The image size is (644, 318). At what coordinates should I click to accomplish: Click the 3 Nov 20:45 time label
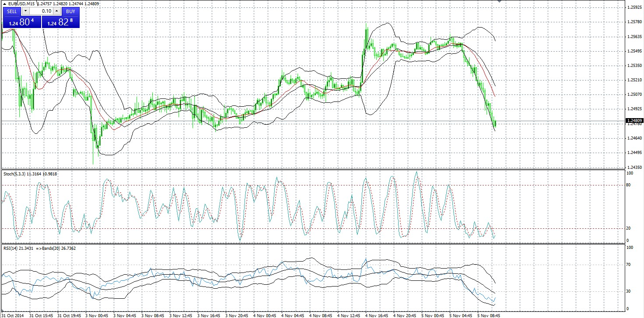click(237, 315)
